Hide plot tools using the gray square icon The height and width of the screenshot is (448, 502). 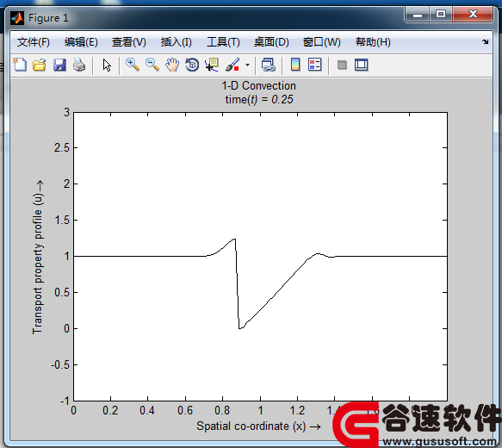click(x=342, y=65)
